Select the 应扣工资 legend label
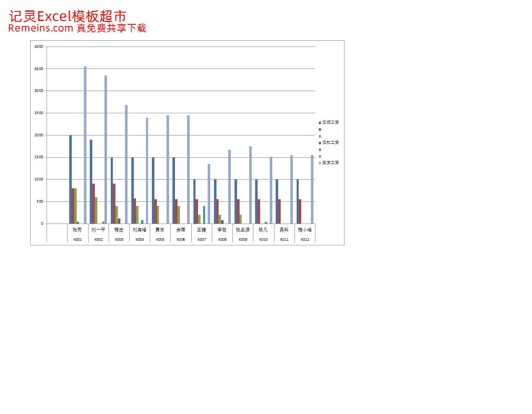532x414 pixels. pyautogui.click(x=330, y=143)
